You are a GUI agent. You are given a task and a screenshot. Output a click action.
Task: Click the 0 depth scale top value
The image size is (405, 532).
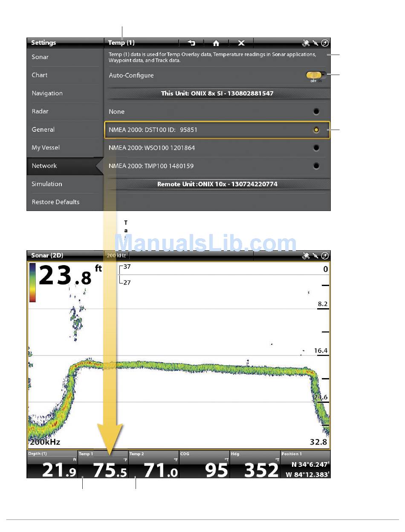(326, 269)
